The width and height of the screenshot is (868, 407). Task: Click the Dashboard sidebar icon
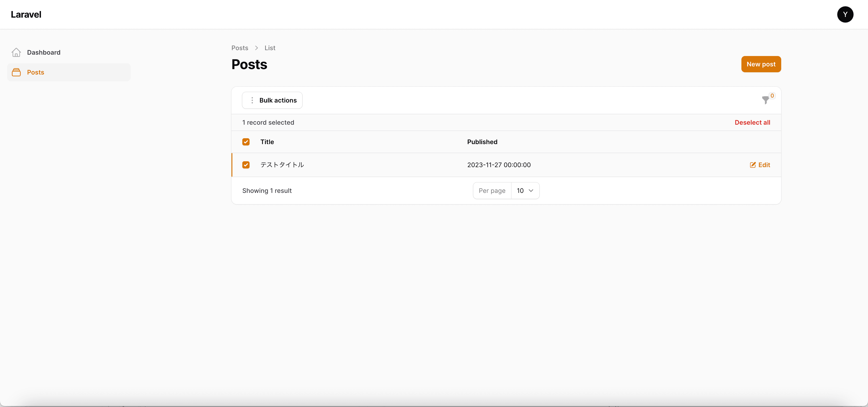16,52
